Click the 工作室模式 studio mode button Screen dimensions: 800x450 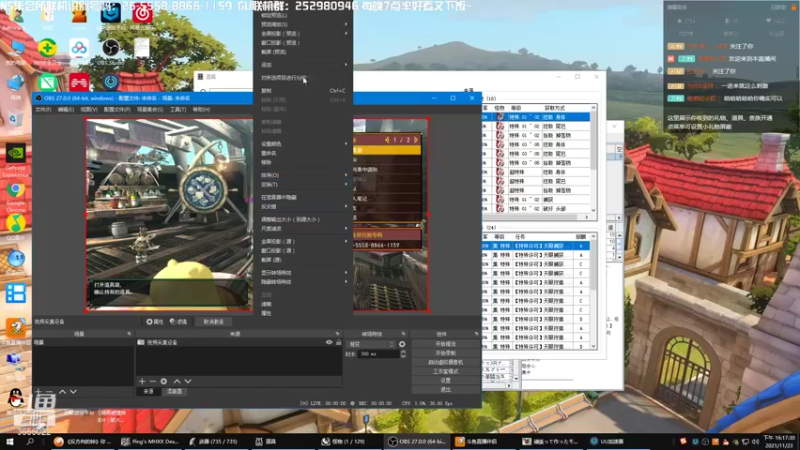446,371
